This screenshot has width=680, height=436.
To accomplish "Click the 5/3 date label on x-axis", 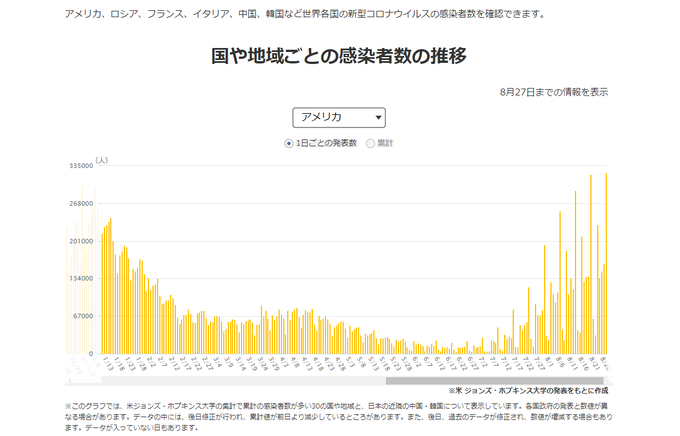I will pyautogui.click(x=350, y=362).
